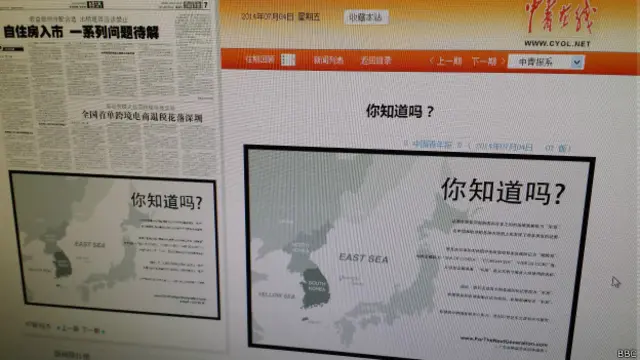Image resolution: width=640 pixels, height=360 pixels.
Task: Select 新闻列表 in the orange navigation bar
Action: [328, 60]
